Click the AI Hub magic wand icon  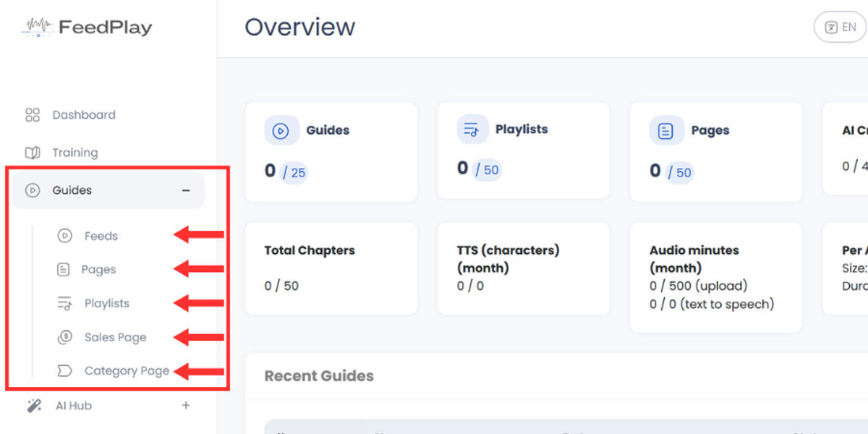click(x=34, y=406)
